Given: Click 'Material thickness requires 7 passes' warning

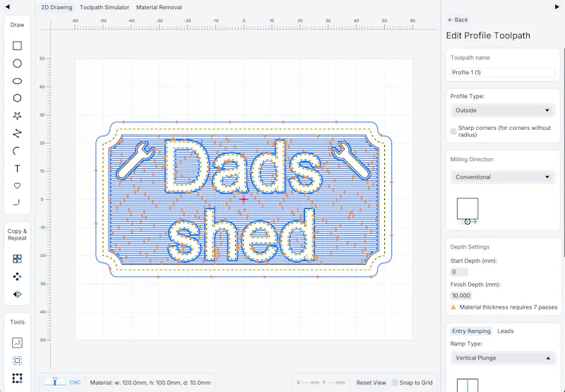Looking at the screenshot, I should [509, 307].
